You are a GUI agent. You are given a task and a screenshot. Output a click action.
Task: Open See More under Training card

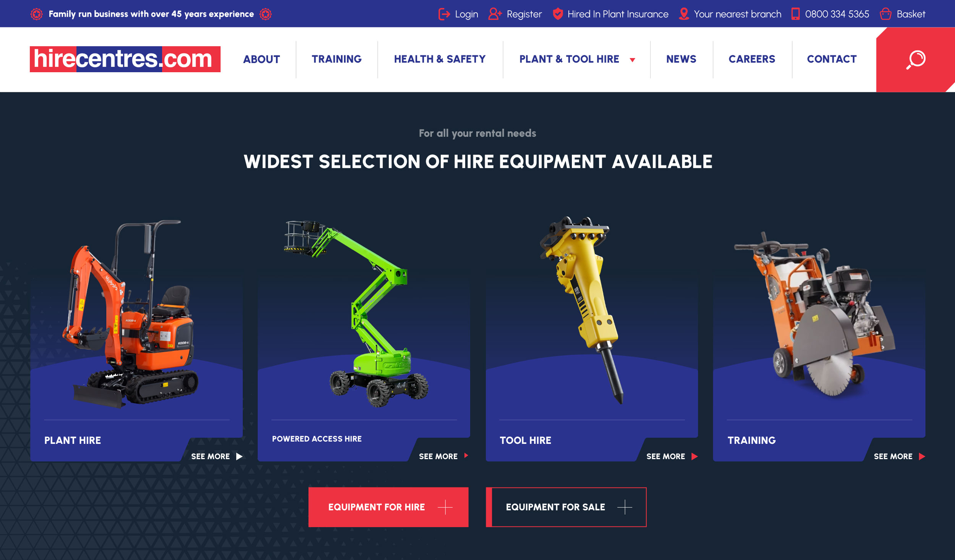[899, 456]
